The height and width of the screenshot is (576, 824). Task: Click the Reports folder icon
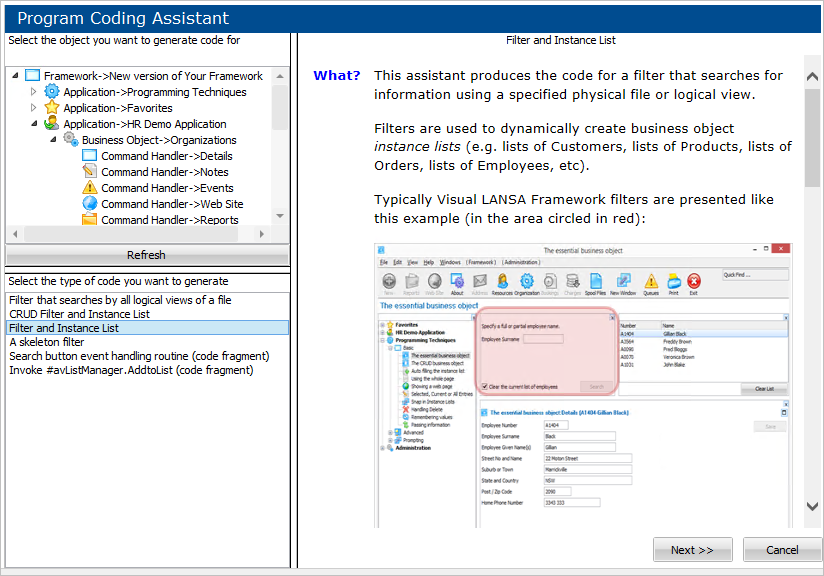(x=90, y=219)
